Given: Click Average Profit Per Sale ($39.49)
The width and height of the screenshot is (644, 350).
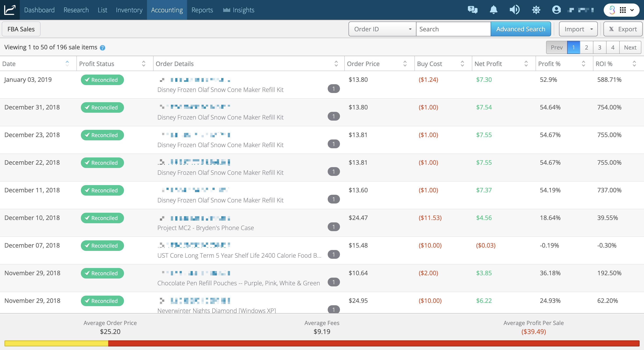Looking at the screenshot, I should pyautogui.click(x=534, y=332).
